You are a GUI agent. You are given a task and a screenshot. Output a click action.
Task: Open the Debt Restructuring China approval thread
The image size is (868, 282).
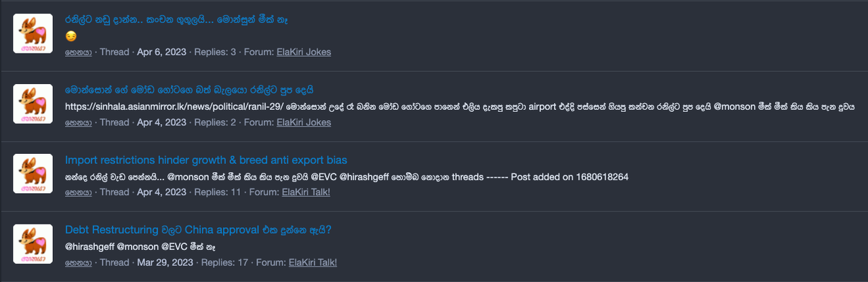pos(198,230)
